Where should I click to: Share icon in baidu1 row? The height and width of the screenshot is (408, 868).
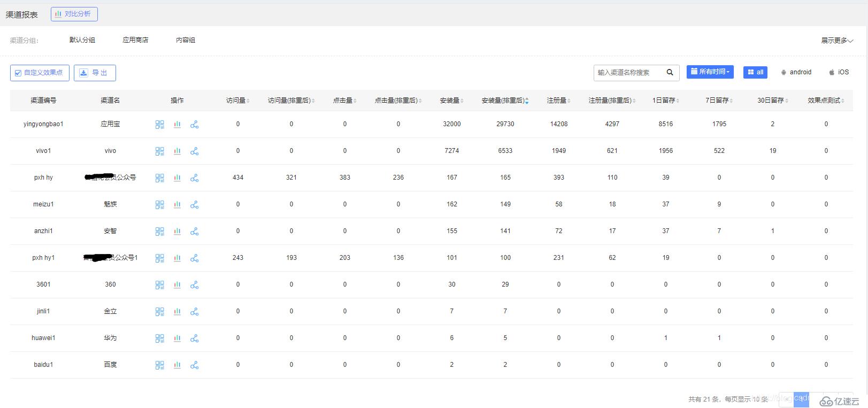pyautogui.click(x=195, y=365)
